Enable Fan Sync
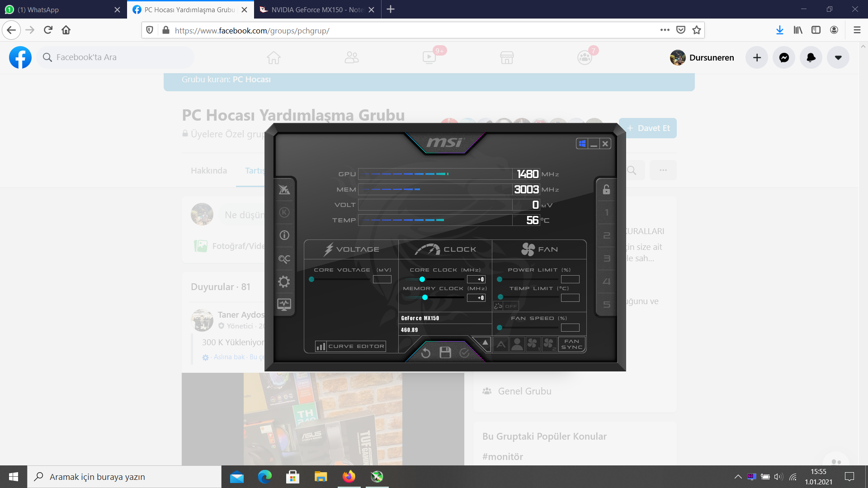The image size is (868, 488). (571, 344)
